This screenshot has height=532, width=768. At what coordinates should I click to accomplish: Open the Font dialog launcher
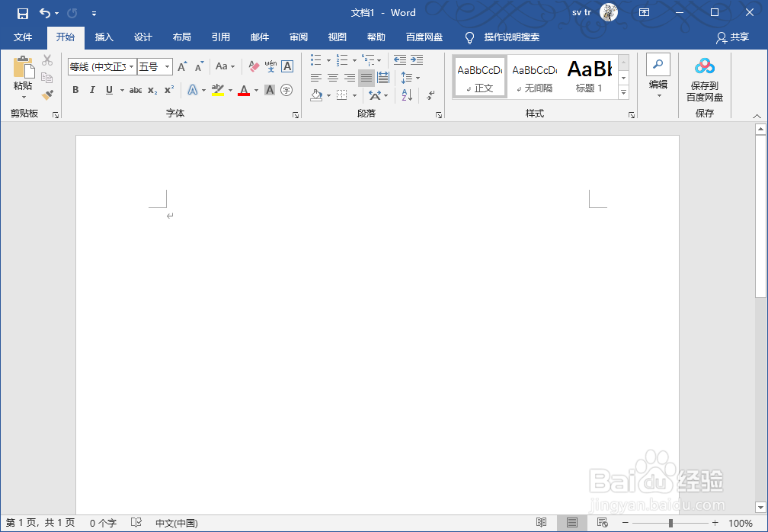tap(296, 115)
